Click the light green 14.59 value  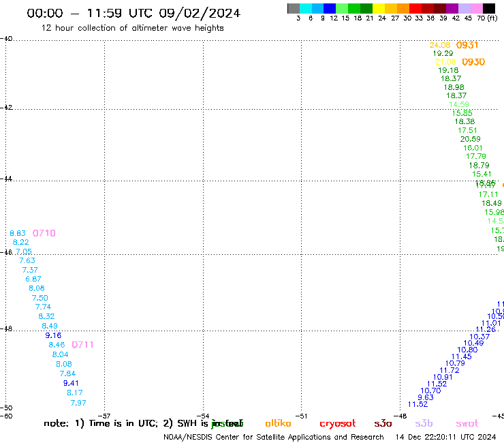(x=459, y=104)
